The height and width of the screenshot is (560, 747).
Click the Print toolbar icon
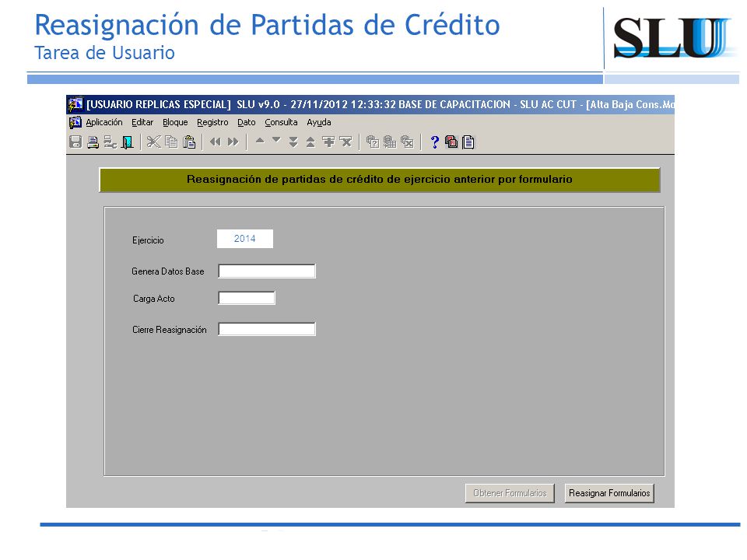pos(93,142)
